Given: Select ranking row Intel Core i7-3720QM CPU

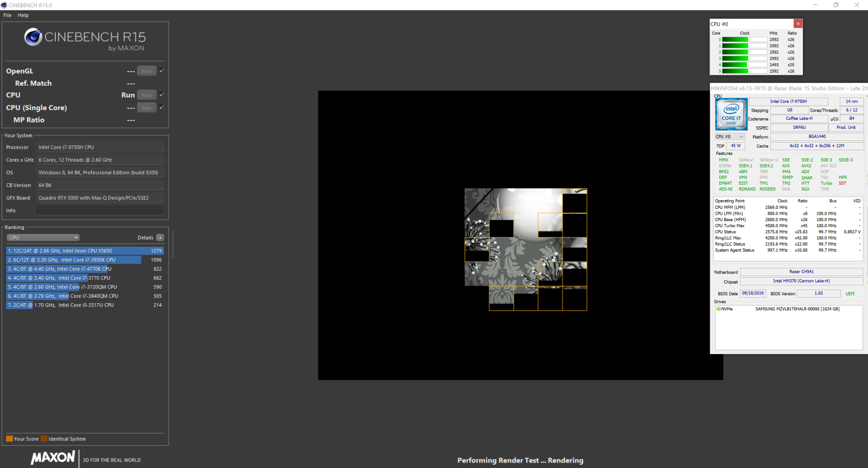Looking at the screenshot, I should point(85,287).
